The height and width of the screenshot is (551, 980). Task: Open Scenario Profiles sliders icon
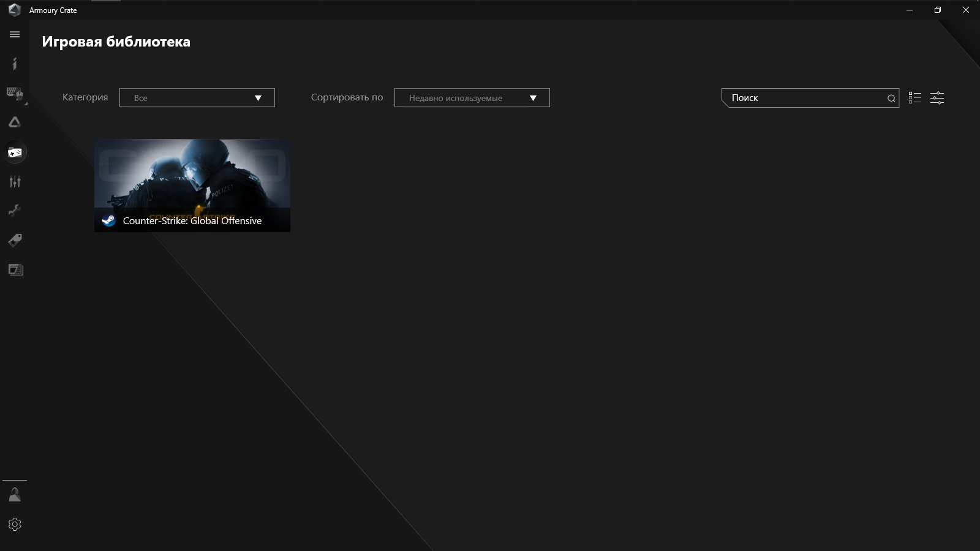tap(15, 181)
